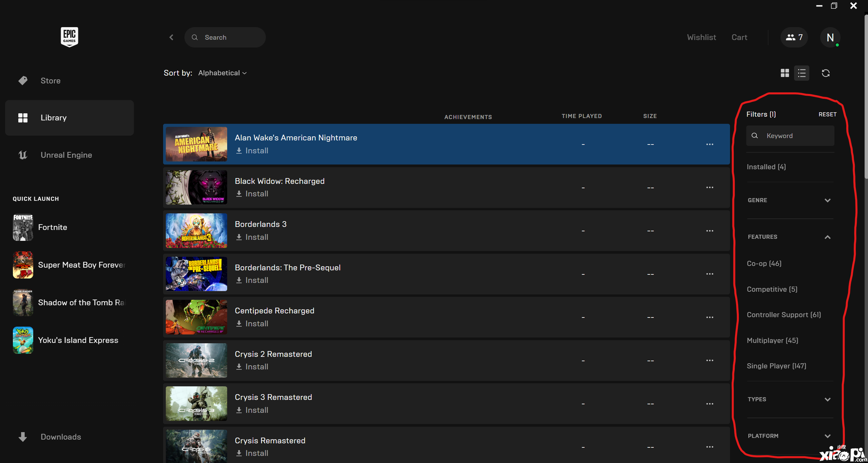Go back with the back arrow
Viewport: 868px width, 463px height.
172,37
